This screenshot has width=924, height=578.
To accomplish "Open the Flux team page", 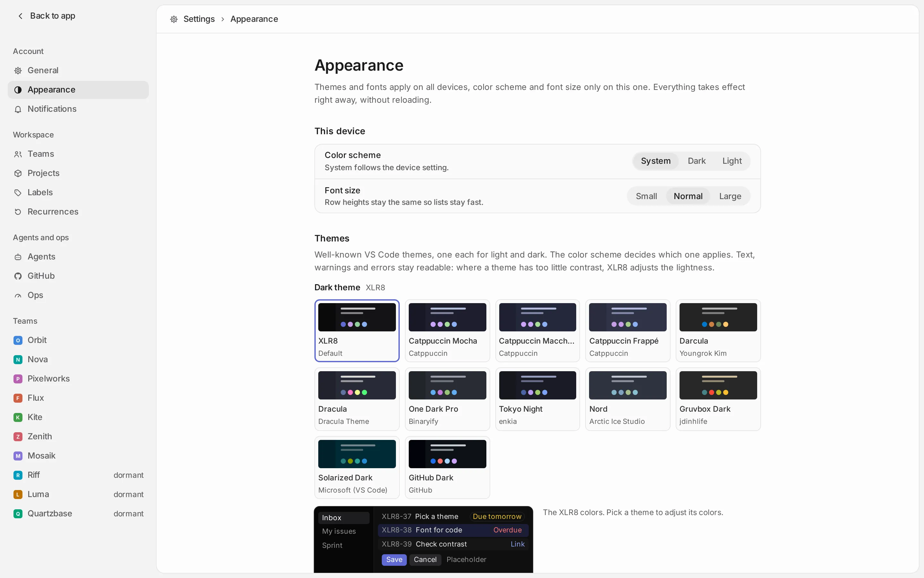I will click(x=78, y=398).
